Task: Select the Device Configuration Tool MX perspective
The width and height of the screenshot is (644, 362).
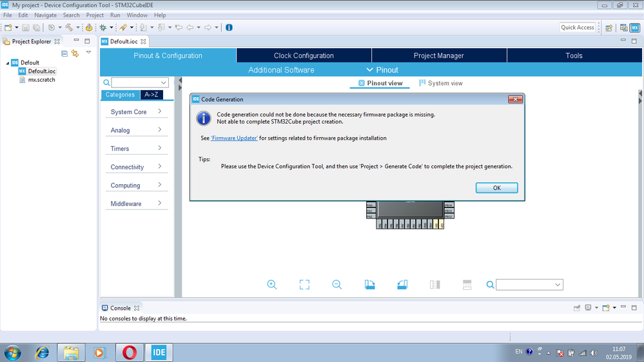Action: click(635, 28)
